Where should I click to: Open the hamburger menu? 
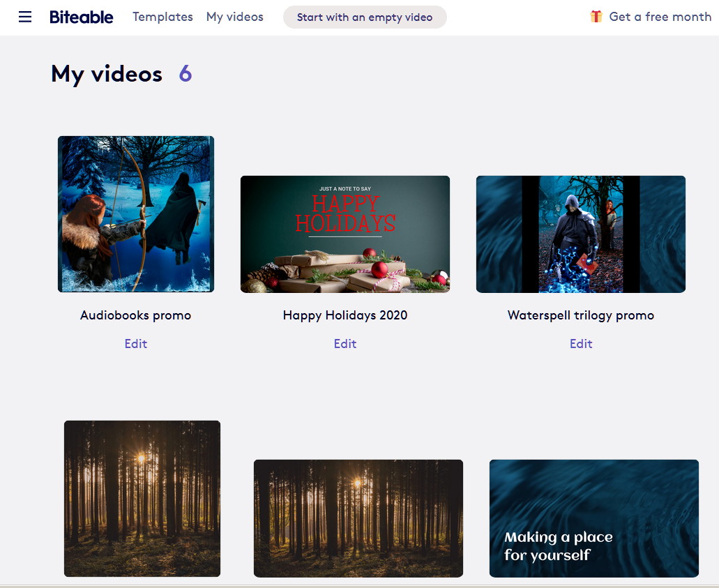[x=25, y=17]
